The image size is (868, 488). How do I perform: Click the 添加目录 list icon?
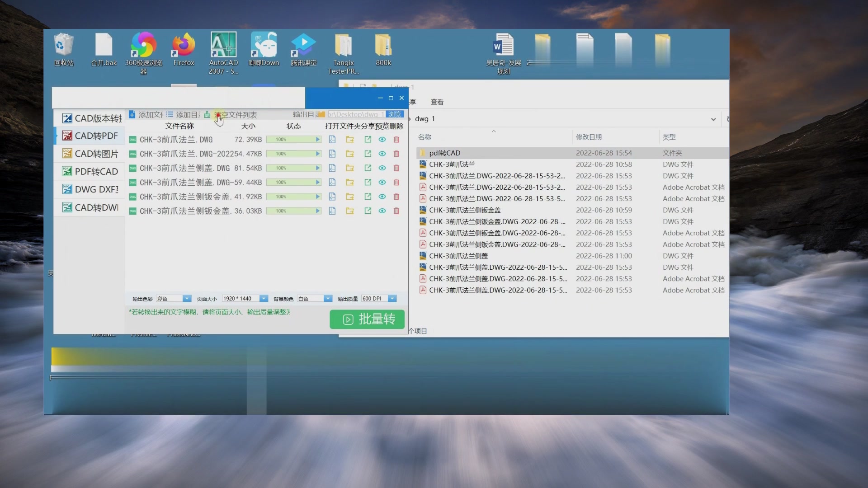[x=170, y=115]
